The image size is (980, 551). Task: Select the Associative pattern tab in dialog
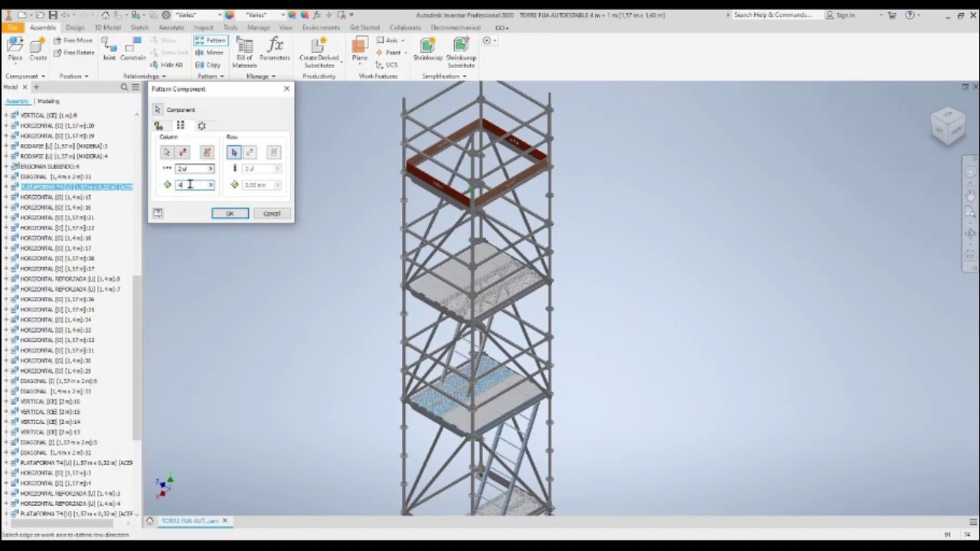tap(158, 126)
